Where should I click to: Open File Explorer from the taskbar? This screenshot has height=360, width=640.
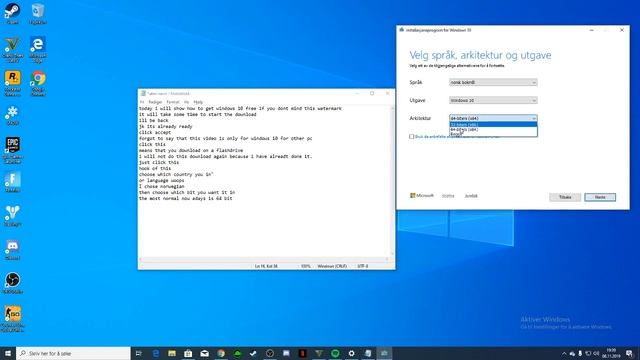coord(172,353)
